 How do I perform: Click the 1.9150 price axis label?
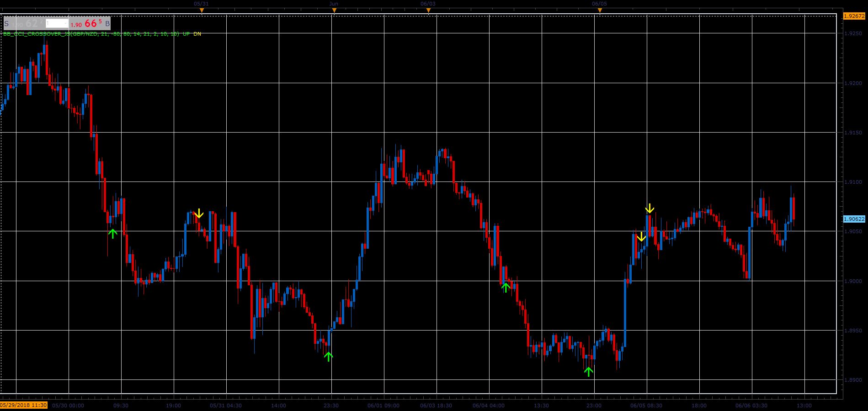pyautogui.click(x=853, y=133)
